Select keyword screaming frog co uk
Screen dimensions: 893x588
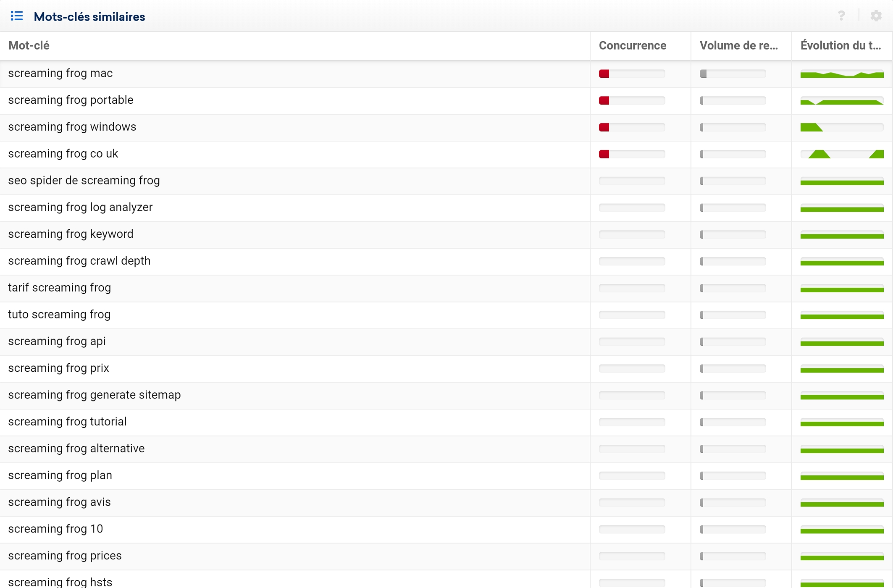[x=63, y=154]
